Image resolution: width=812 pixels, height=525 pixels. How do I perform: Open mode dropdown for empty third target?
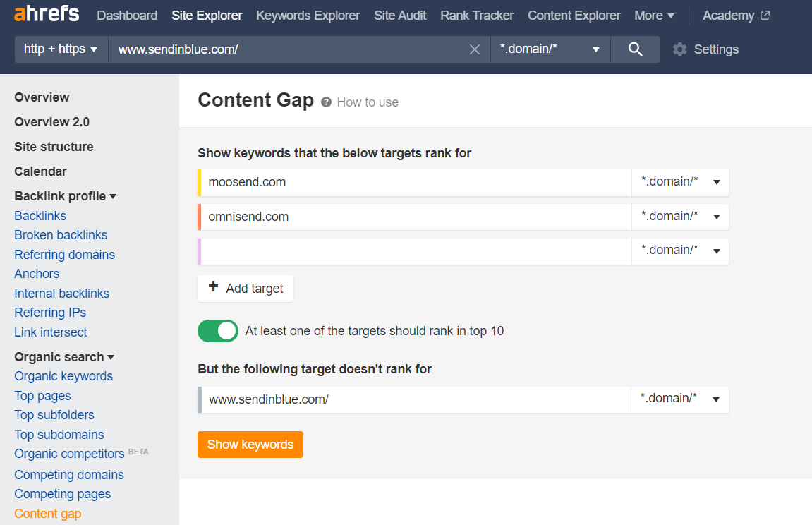[x=680, y=251]
